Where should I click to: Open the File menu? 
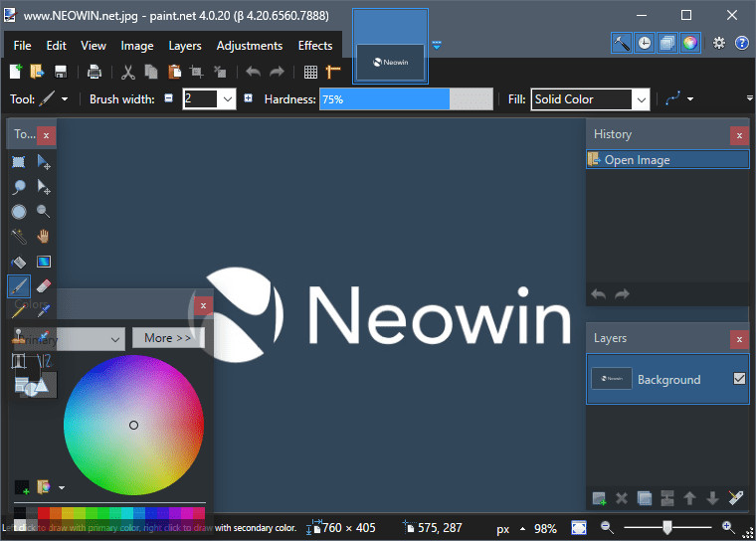(x=22, y=46)
